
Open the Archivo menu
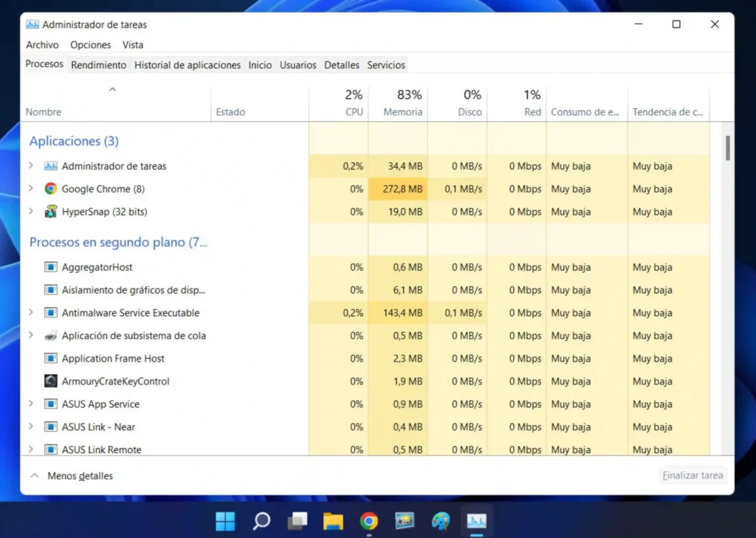point(42,45)
